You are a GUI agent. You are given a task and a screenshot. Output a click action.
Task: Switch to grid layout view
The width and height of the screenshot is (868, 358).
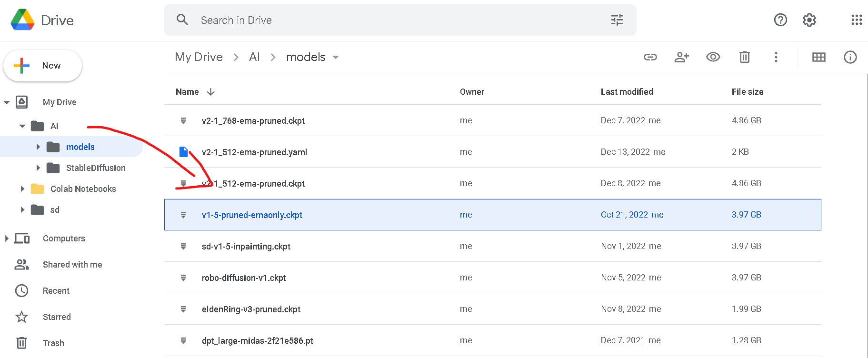pos(819,57)
